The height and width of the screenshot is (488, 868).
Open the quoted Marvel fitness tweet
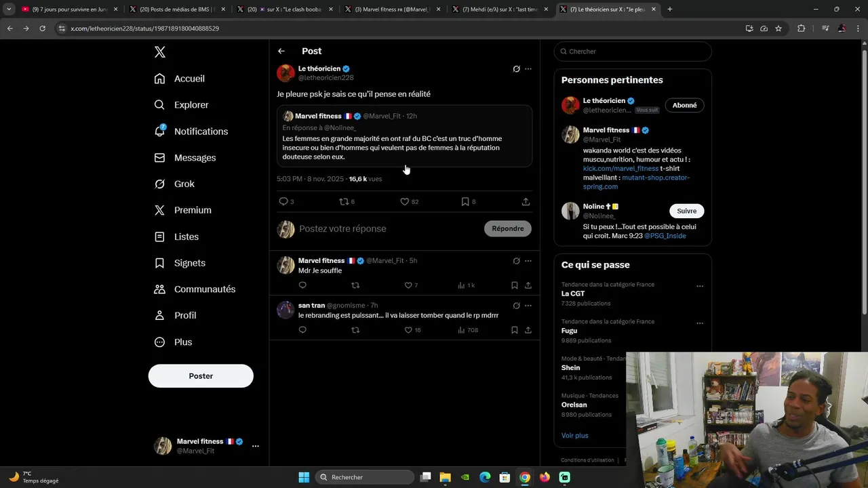coord(404,136)
